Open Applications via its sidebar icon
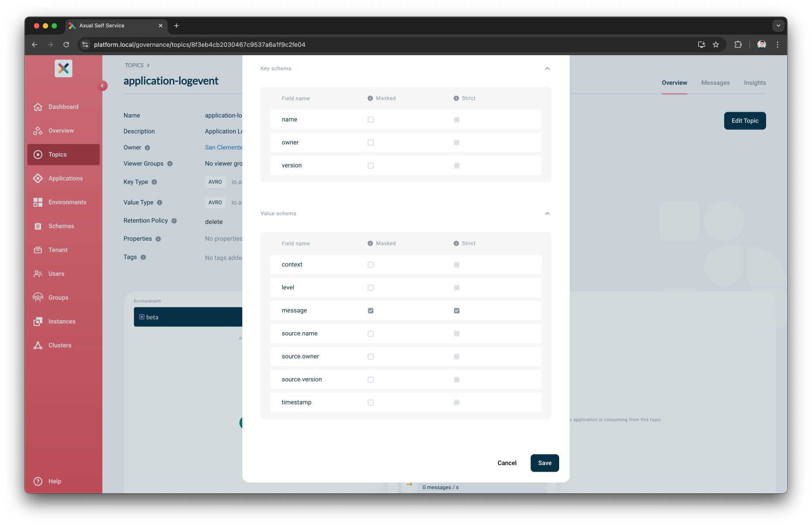Viewport: 812px width, 526px height. click(38, 178)
